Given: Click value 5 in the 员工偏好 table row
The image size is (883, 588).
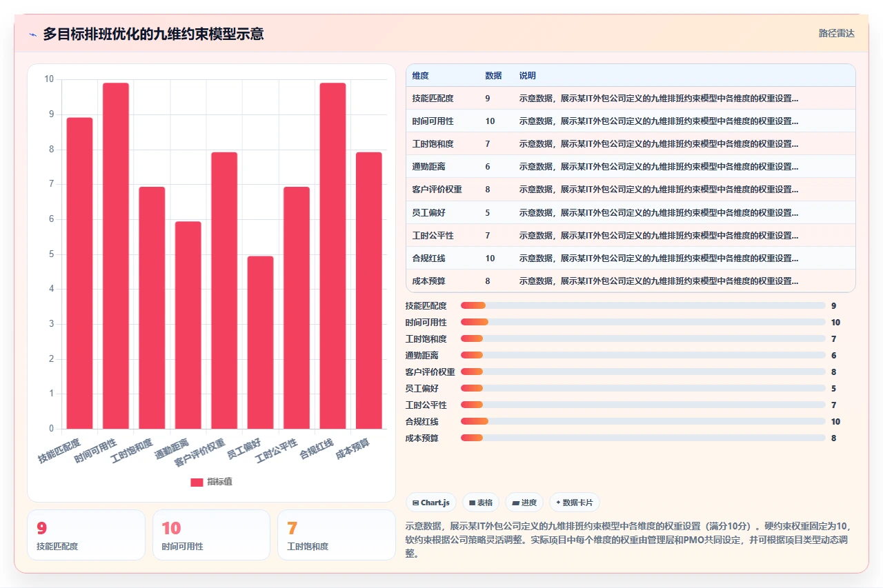Looking at the screenshot, I should click(488, 212).
